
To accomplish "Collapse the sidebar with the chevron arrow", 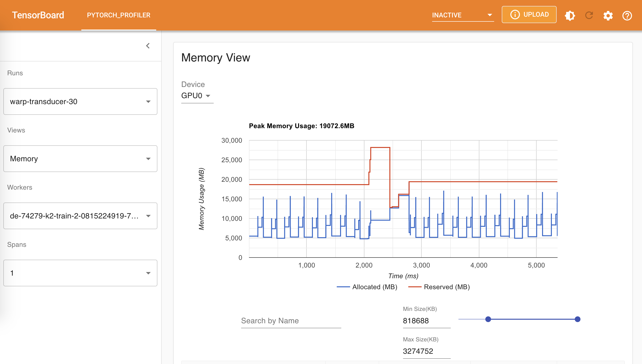I will pyautogui.click(x=148, y=46).
